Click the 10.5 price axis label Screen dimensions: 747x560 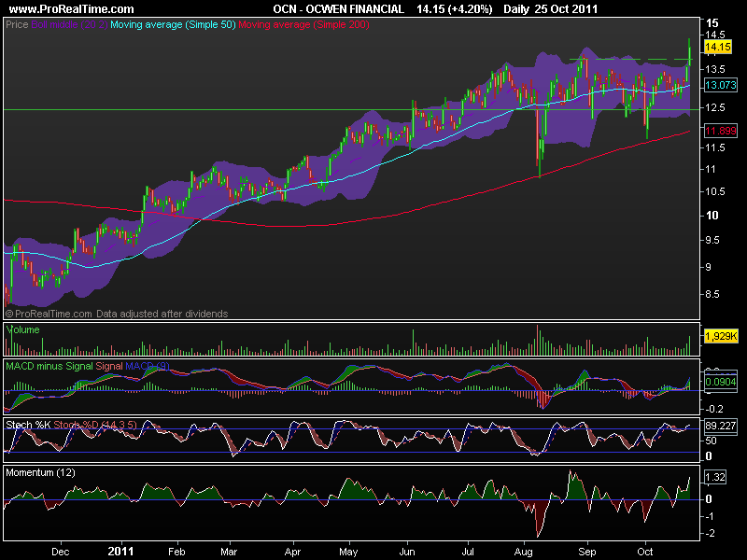[x=715, y=191]
